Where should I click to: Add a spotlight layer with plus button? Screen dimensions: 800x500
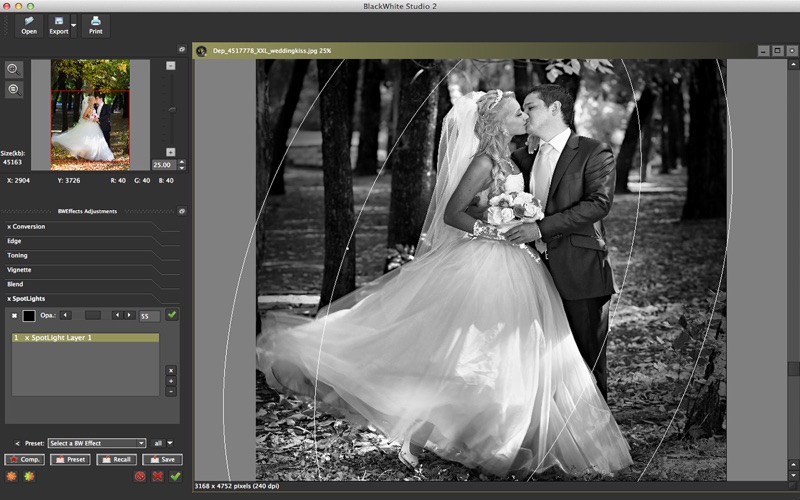point(171,381)
